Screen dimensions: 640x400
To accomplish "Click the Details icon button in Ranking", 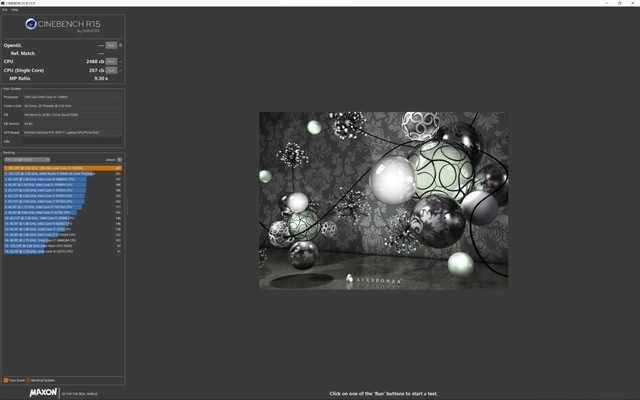I will [x=120, y=159].
